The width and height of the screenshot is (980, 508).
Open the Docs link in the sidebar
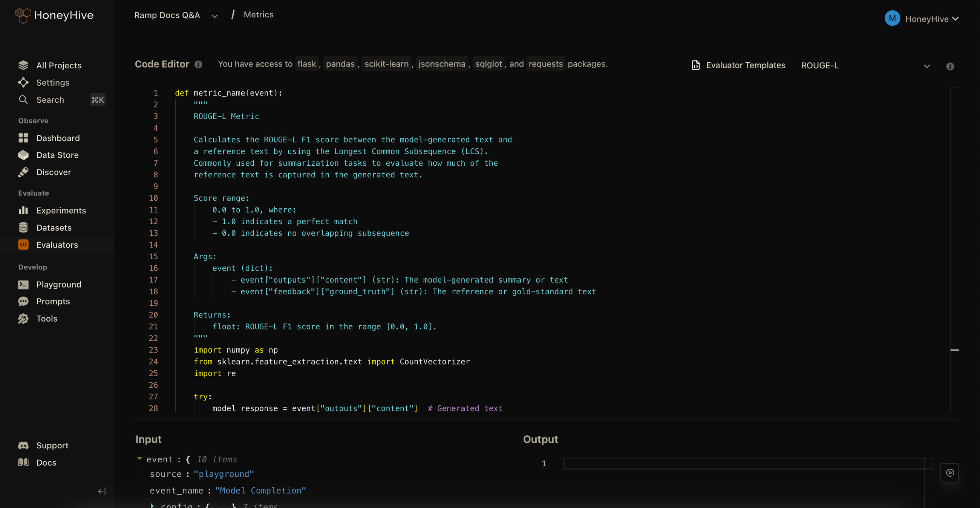pyautogui.click(x=46, y=462)
